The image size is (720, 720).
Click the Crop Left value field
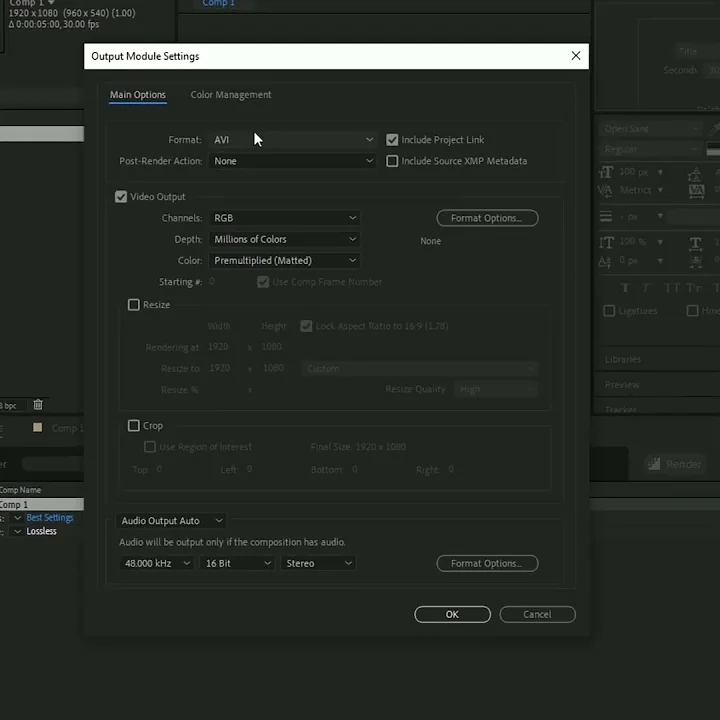[x=249, y=469]
